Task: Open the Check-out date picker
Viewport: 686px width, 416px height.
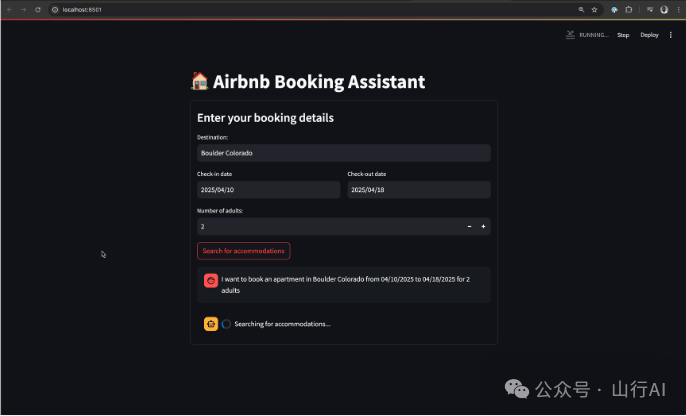Action: pyautogui.click(x=419, y=190)
